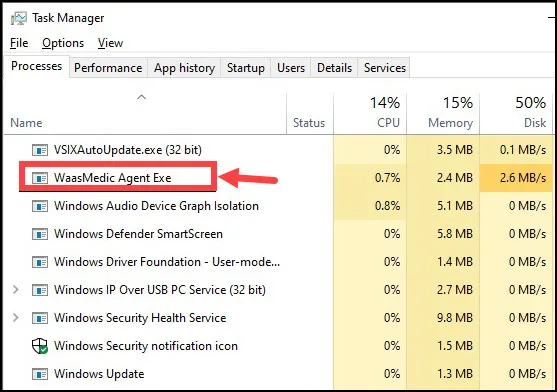557x392 pixels.
Task: Toggle sort order with Name column arrow
Action: point(141,97)
